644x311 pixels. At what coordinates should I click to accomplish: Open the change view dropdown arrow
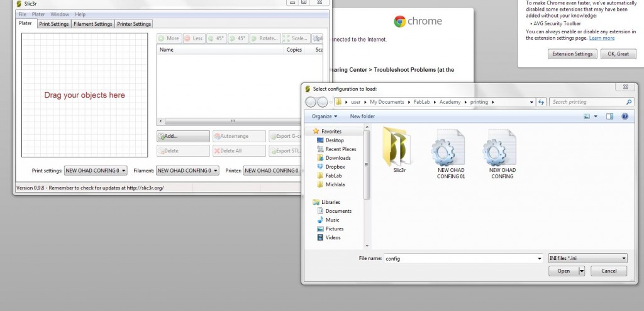click(596, 116)
